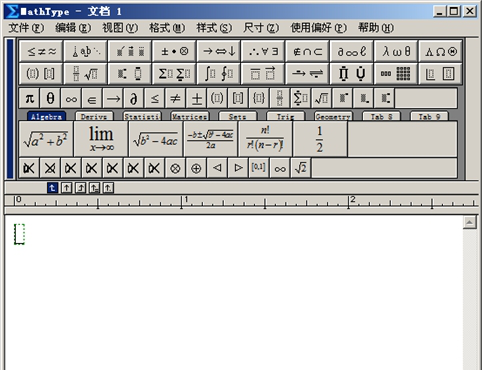Open the relational symbols palette (≤≠≈)

pyautogui.click(x=41, y=51)
